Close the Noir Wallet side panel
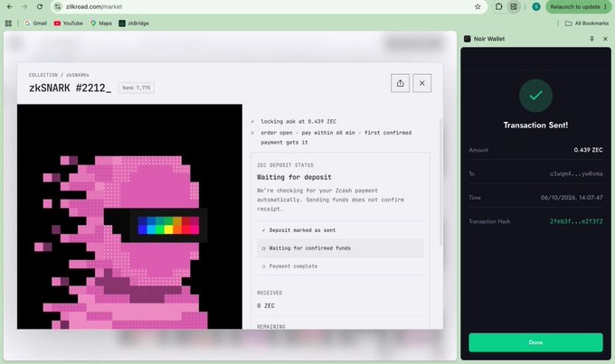Screen dimensions: 615x364 point(605,39)
